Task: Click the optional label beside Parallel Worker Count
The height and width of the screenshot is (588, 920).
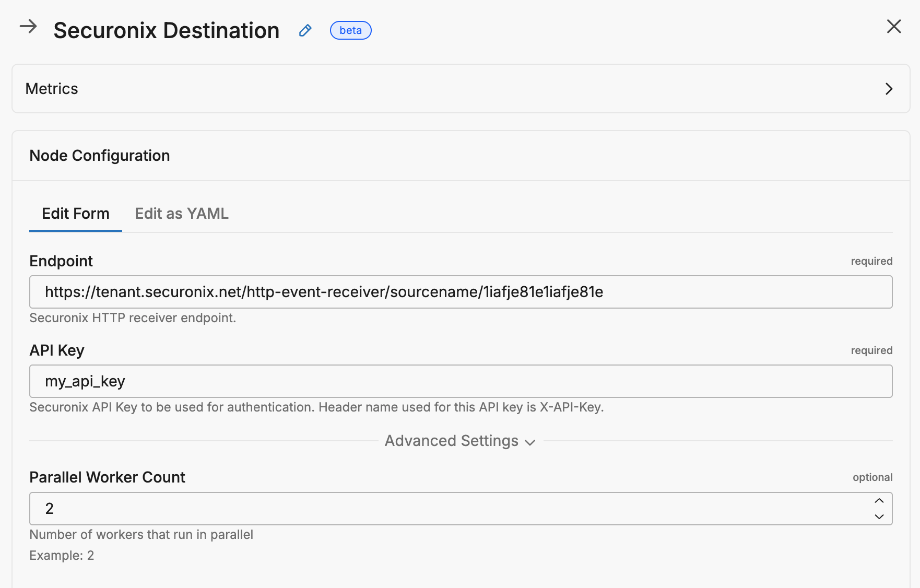Action: (x=872, y=477)
